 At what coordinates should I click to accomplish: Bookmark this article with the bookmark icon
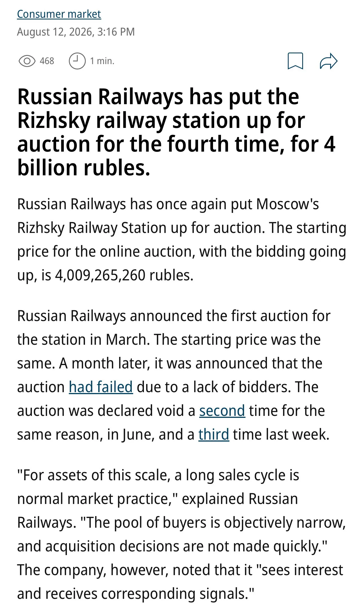295,61
